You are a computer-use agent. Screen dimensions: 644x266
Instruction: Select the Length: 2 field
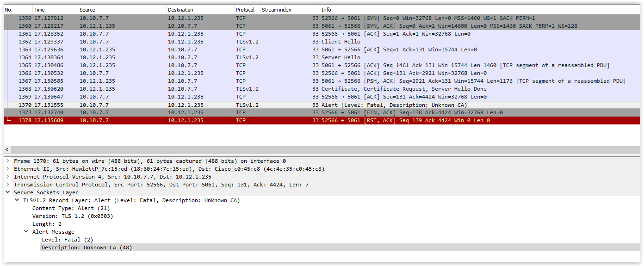(x=47, y=224)
